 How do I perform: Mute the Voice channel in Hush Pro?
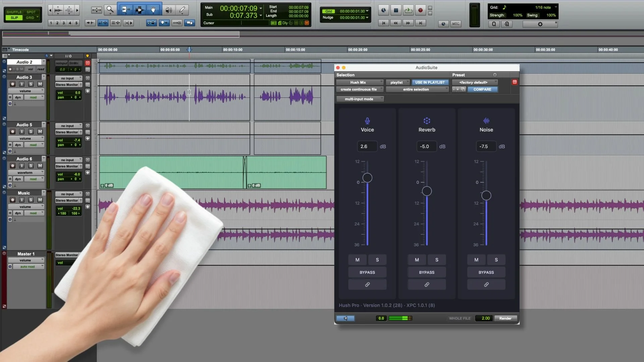click(x=357, y=260)
